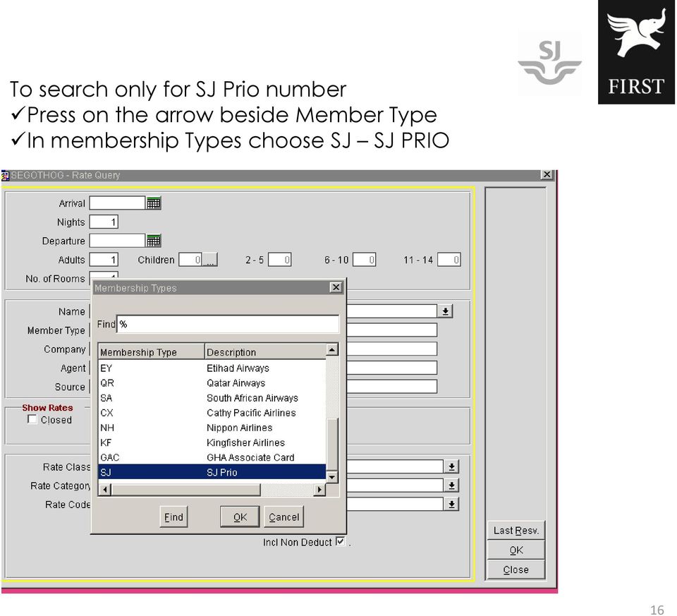This screenshot has height=616, width=677.
Task: Click the Membership Type column header
Action: (x=151, y=352)
